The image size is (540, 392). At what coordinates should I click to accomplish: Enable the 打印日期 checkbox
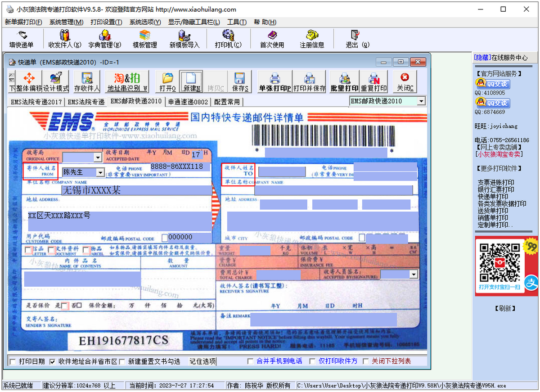[x=13, y=361]
